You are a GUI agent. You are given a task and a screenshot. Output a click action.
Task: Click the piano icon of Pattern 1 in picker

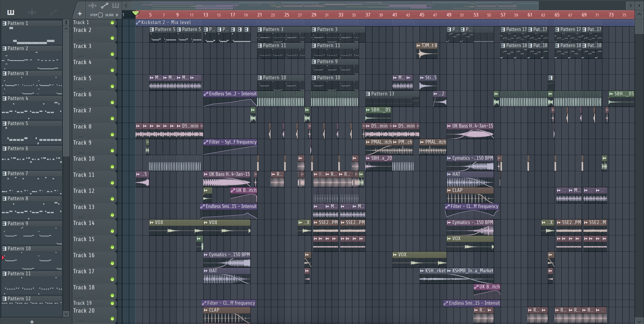coord(4,23)
